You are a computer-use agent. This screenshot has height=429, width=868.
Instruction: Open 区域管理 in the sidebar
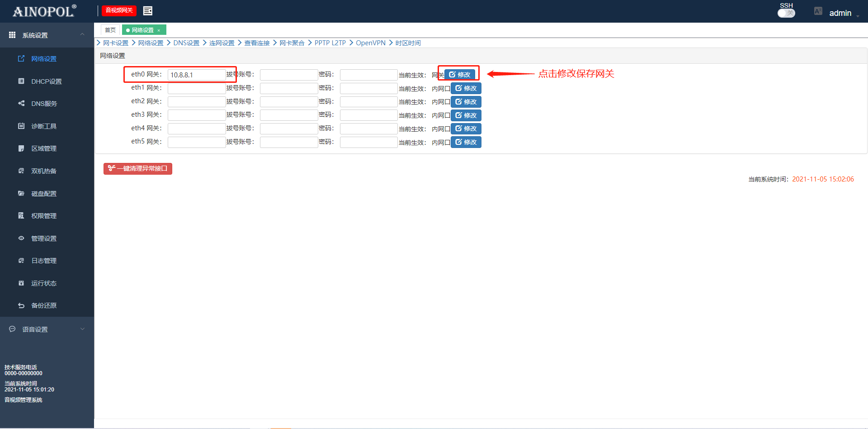44,148
